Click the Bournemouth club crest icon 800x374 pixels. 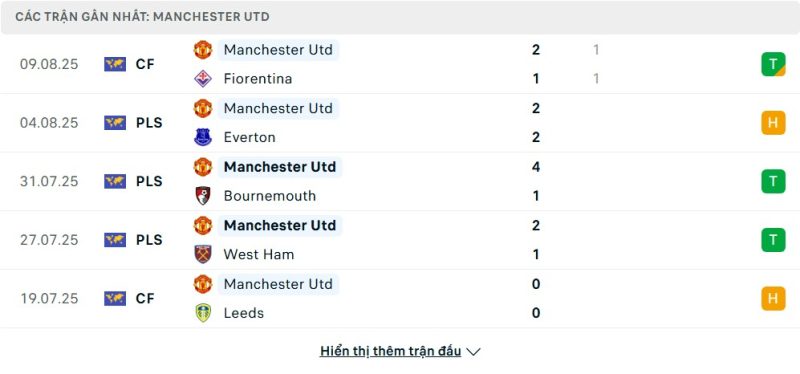(x=203, y=196)
